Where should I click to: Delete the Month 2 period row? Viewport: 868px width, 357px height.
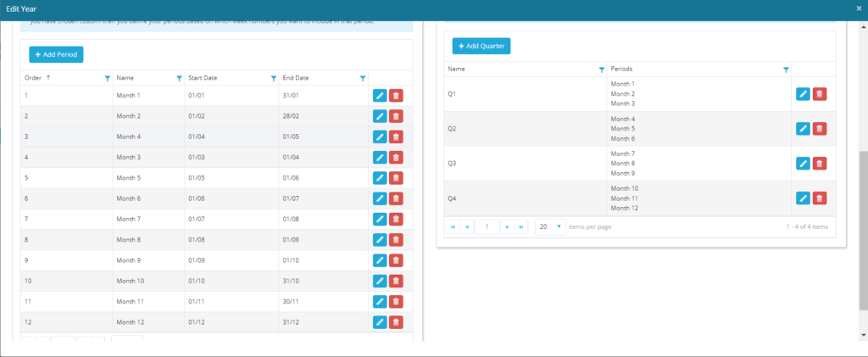coord(396,116)
